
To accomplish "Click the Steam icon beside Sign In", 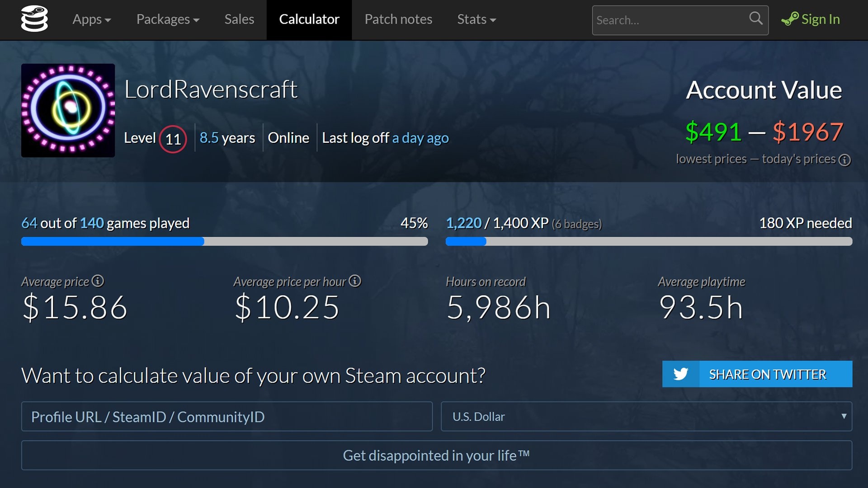I will point(790,19).
